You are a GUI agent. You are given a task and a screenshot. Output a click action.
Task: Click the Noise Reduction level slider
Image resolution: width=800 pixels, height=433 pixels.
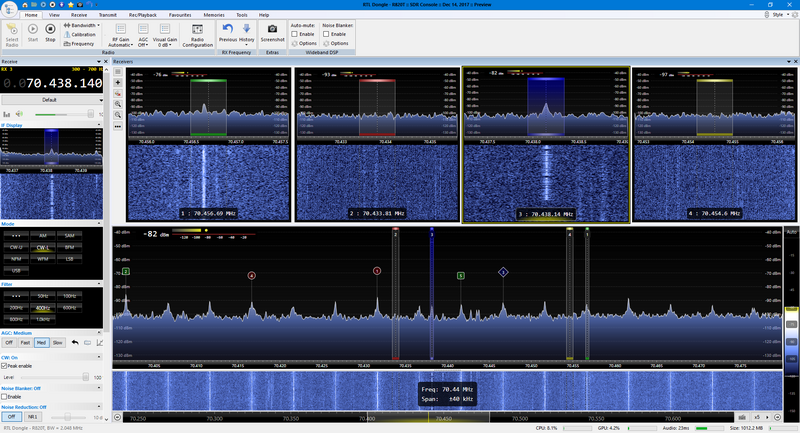[67, 417]
